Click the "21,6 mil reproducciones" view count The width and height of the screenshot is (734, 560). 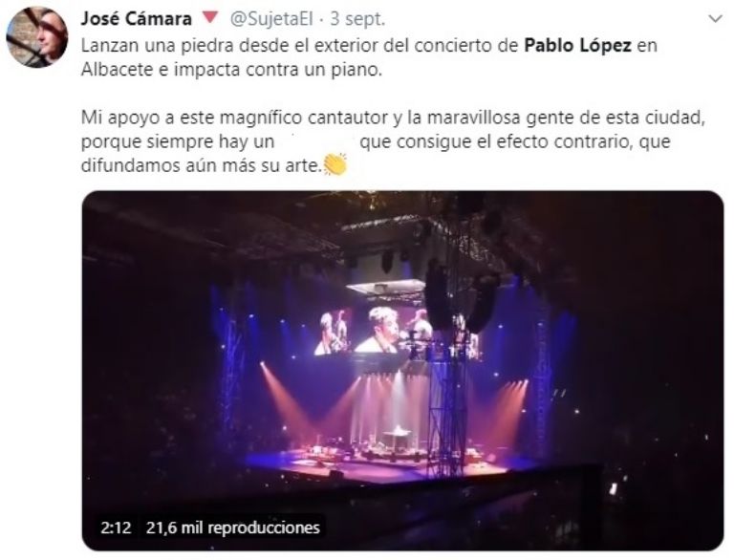point(232,528)
